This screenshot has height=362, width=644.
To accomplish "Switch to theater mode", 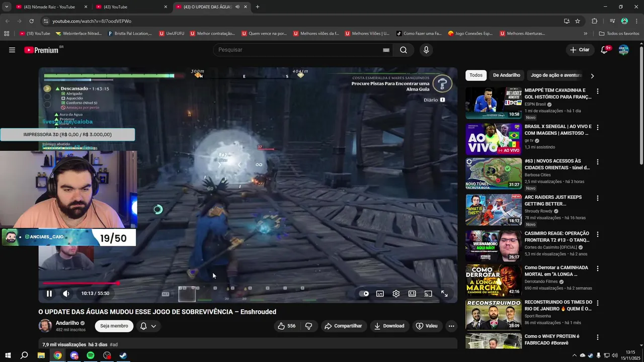I will point(412,294).
